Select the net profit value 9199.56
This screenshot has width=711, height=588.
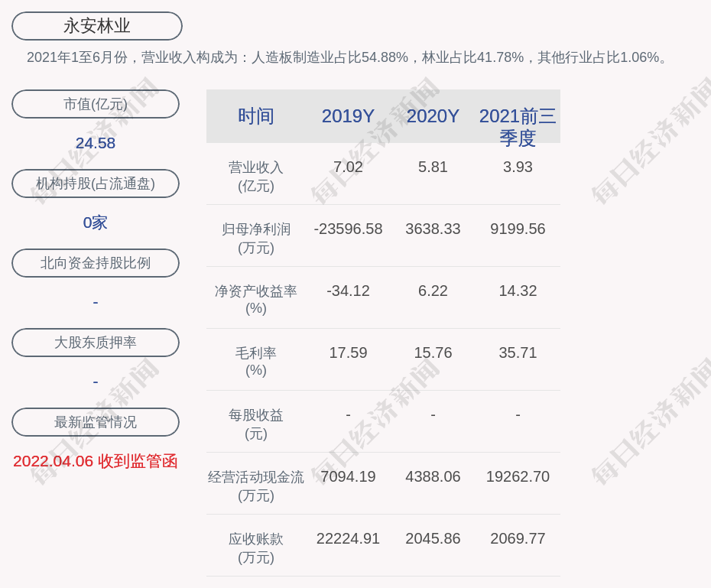518,229
